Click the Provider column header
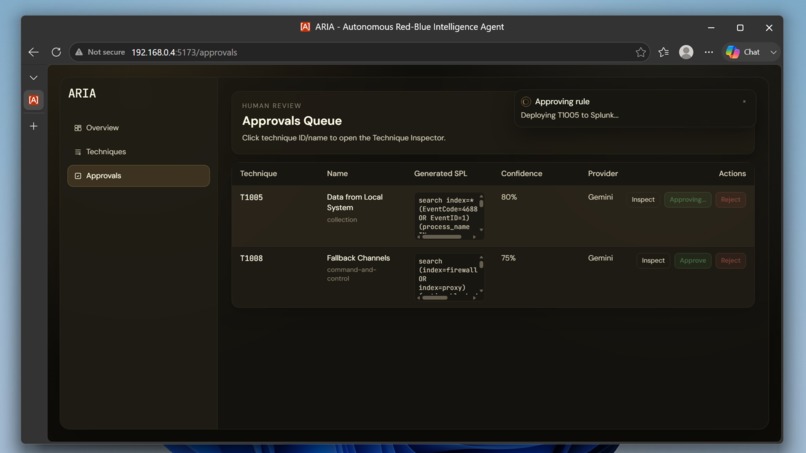This screenshot has width=806, height=453. point(602,173)
